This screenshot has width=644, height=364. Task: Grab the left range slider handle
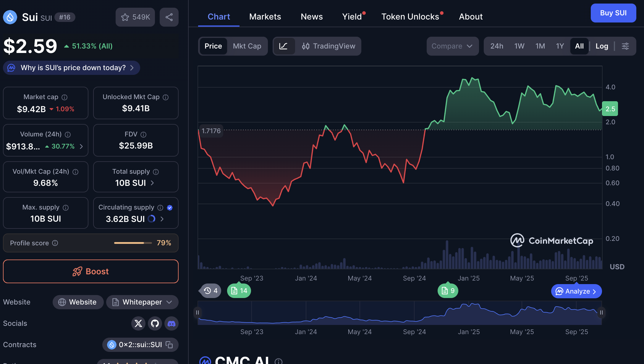[x=198, y=313]
